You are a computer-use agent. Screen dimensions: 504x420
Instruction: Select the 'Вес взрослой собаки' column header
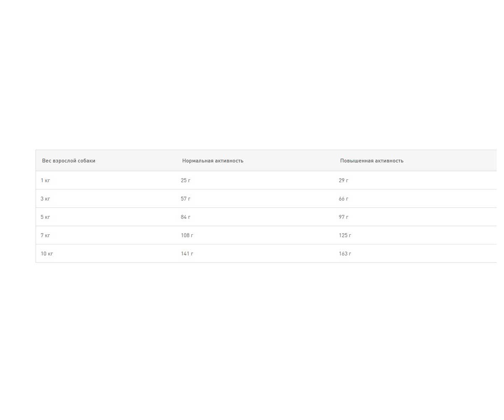click(68, 161)
